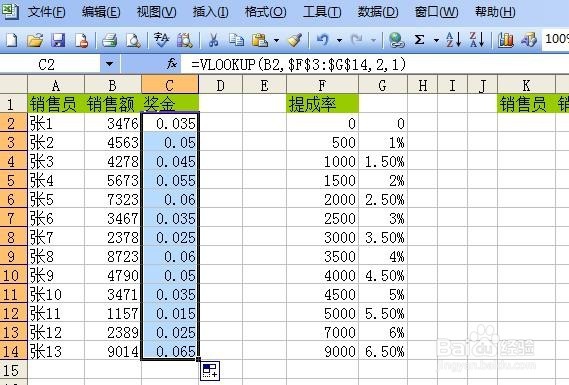Open the 工具(T) menu
The height and width of the screenshot is (385, 569).
pyautogui.click(x=322, y=12)
